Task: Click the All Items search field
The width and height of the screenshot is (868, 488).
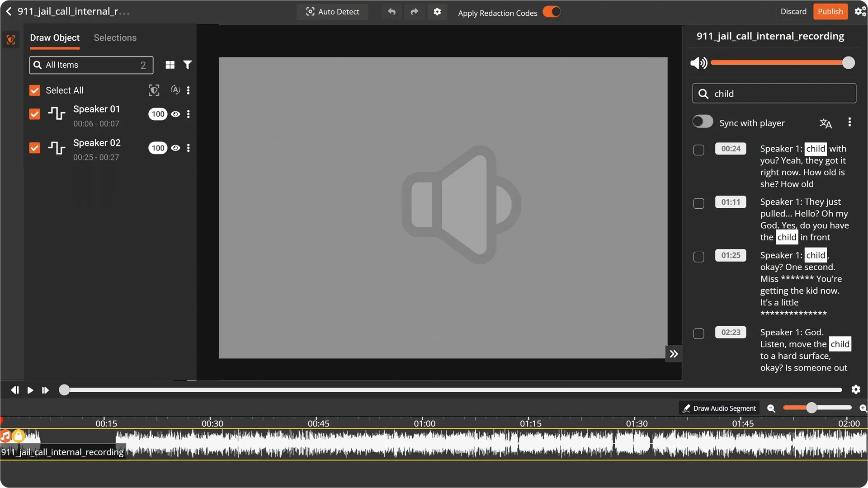Action: (91, 65)
